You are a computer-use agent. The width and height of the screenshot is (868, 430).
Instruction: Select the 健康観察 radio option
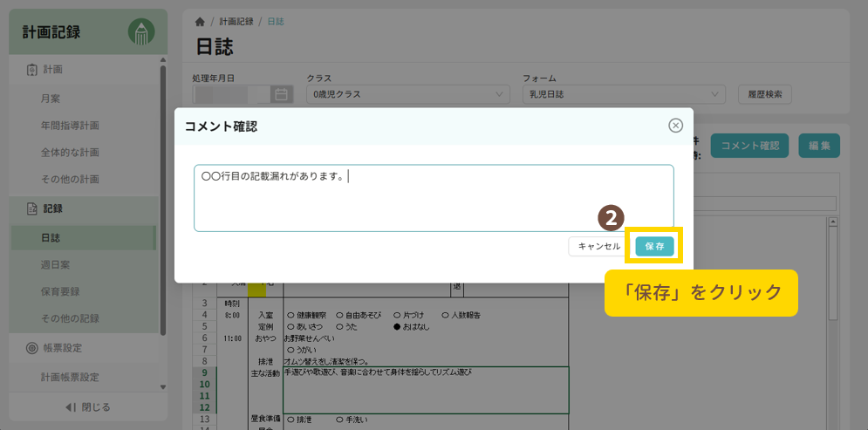click(290, 315)
